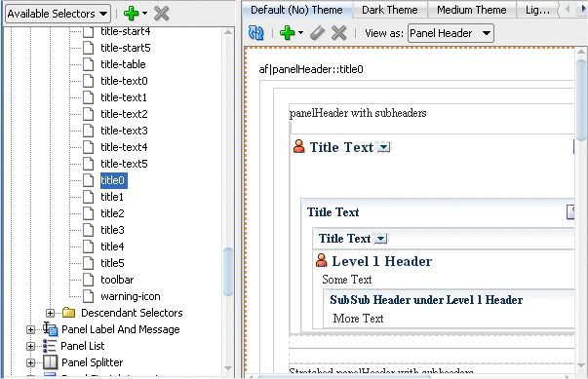588x379 pixels.
Task: Click the More Text line in preview
Action: click(358, 319)
